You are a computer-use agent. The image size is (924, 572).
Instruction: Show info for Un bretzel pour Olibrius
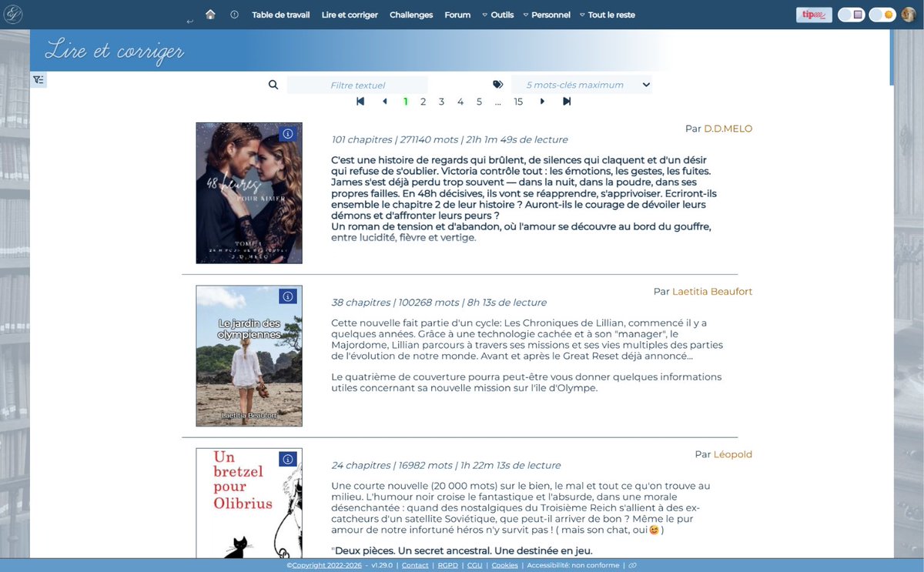(287, 460)
